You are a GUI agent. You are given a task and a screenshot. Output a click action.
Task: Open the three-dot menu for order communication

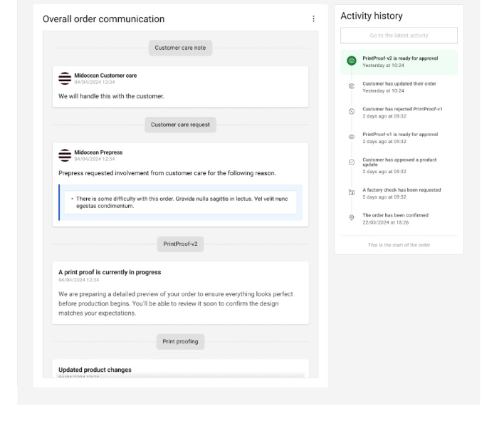[x=313, y=19]
